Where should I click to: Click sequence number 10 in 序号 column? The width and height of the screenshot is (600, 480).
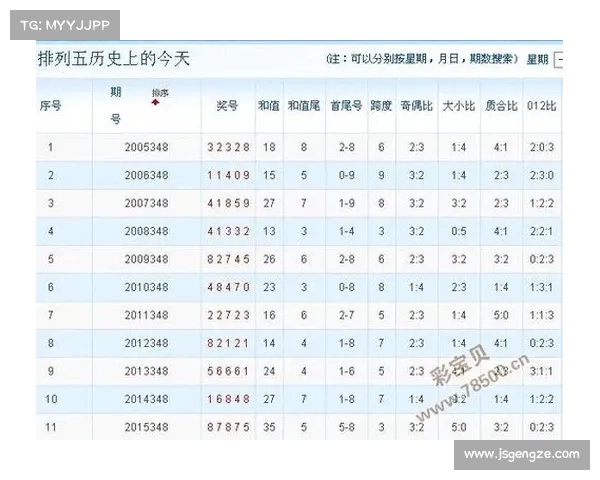[x=51, y=399]
